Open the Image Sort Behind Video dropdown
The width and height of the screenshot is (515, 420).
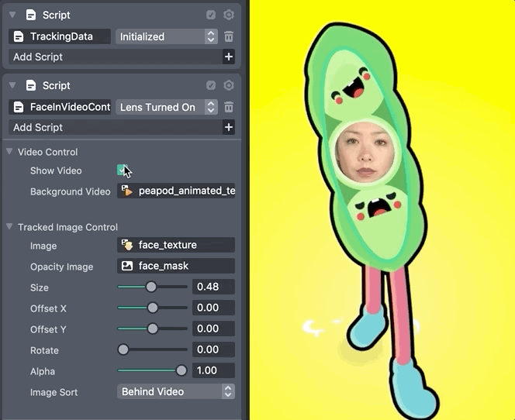point(176,391)
